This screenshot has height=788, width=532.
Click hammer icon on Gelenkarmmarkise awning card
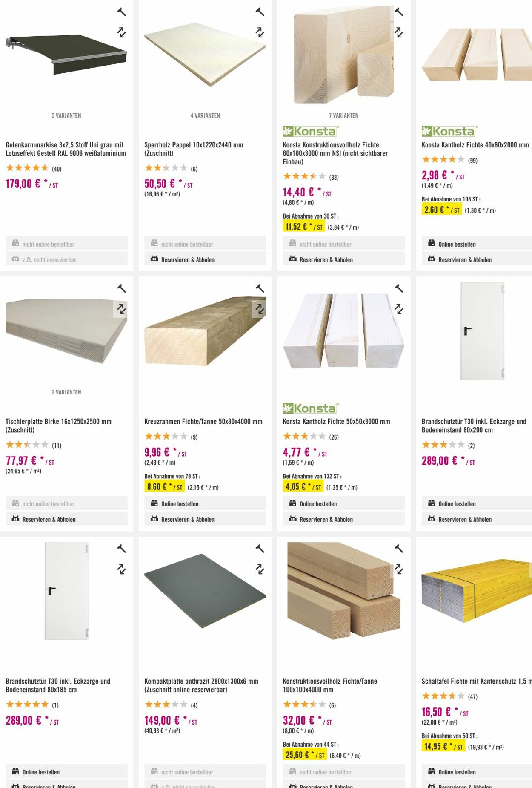click(x=122, y=12)
